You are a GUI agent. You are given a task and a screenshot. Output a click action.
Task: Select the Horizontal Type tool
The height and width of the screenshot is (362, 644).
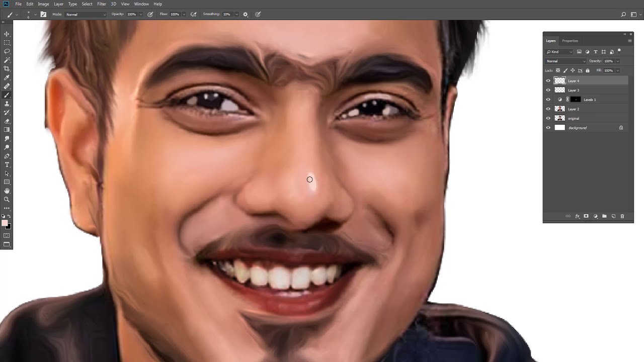click(x=7, y=164)
